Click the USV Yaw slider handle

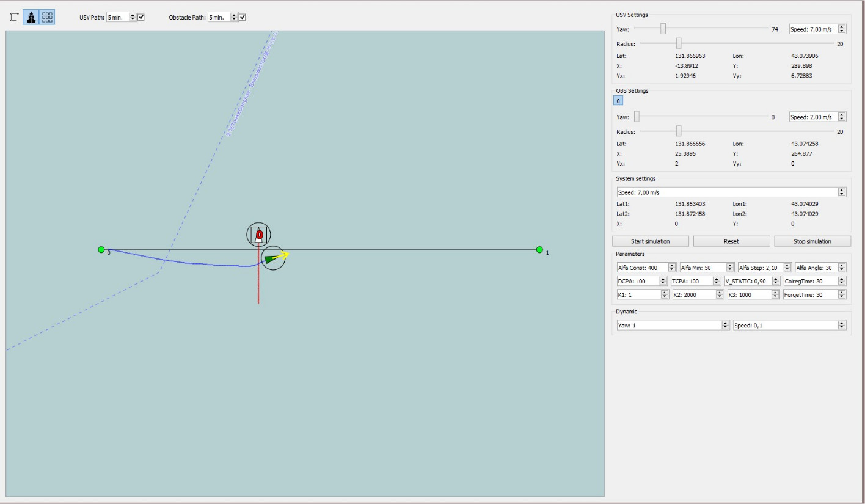[663, 29]
